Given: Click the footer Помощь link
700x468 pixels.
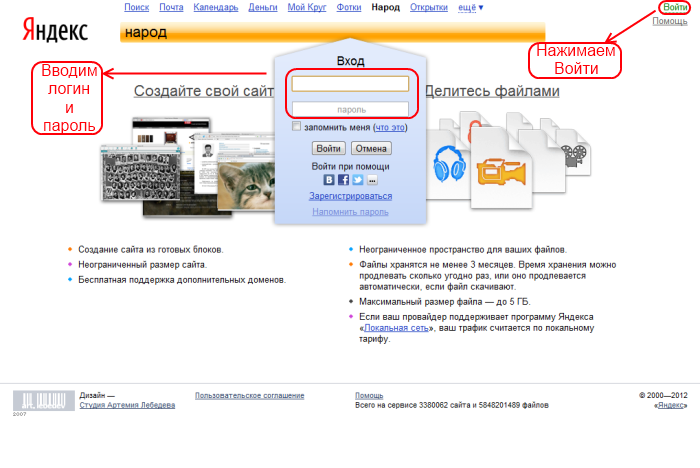Looking at the screenshot, I should tap(369, 396).
